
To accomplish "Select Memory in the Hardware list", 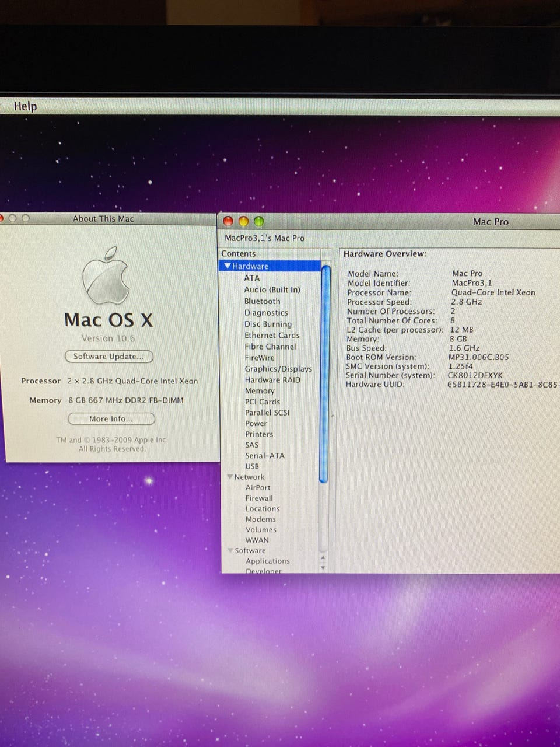I will pyautogui.click(x=260, y=391).
